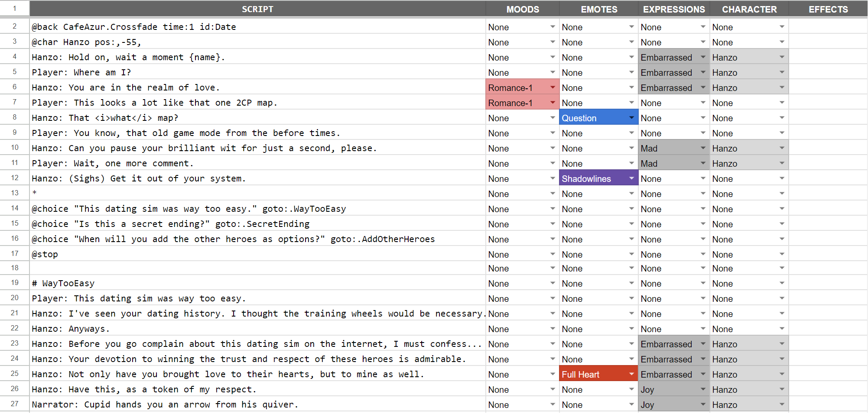
Task: Select row number 13 header
Action: tap(14, 193)
